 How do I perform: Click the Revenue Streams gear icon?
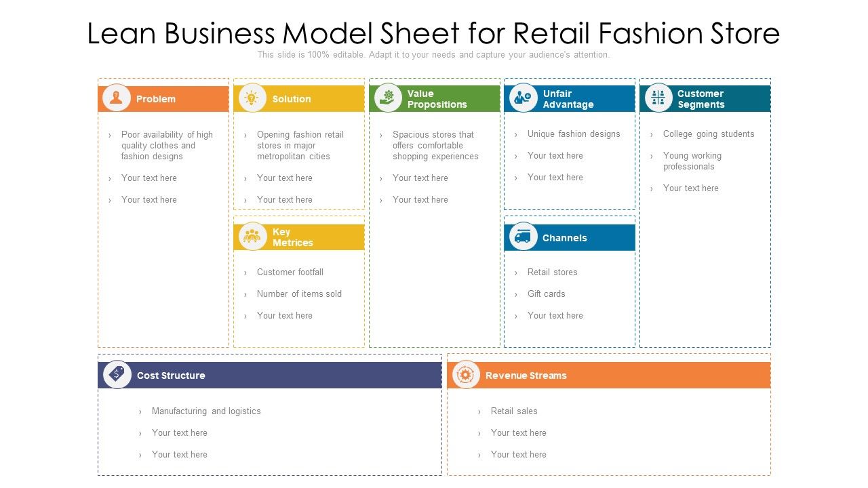(466, 374)
